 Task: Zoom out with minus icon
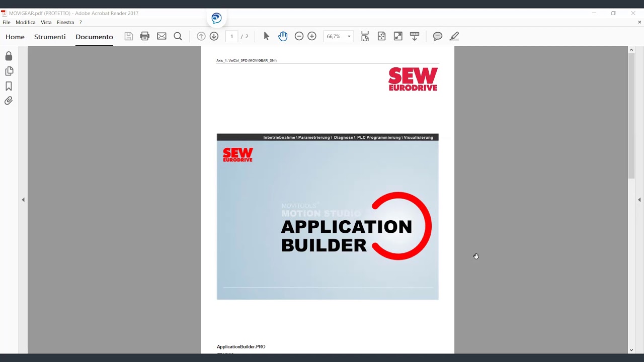[x=299, y=36]
